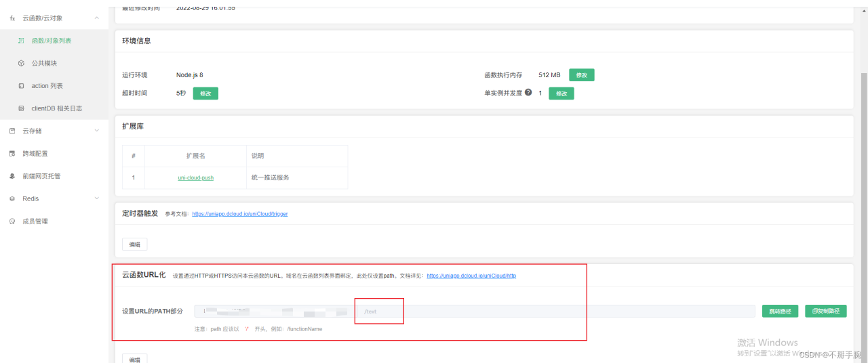
Task: Click the fx icon beside 云函数/云对象
Action: tap(12, 18)
